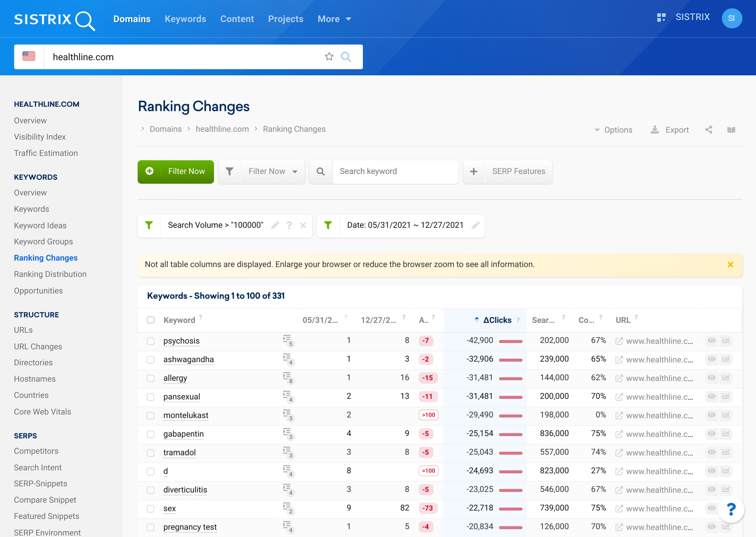756x537 pixels.
Task: Select the tramadol row checkbox
Action: click(x=150, y=452)
